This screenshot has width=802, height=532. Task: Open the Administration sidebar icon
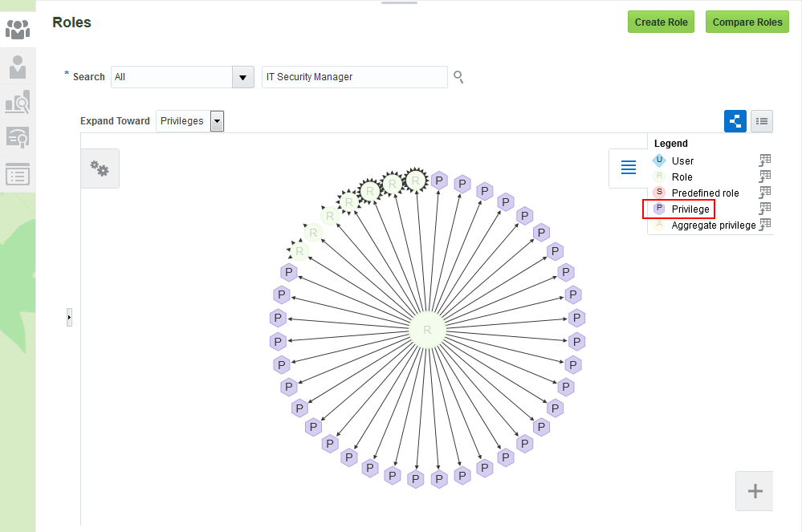(18, 174)
